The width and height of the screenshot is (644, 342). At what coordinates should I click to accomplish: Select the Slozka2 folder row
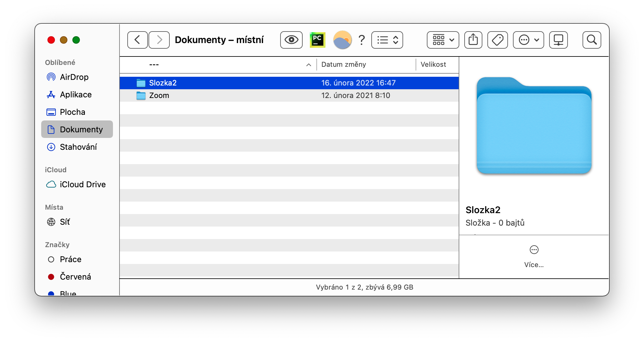[289, 83]
